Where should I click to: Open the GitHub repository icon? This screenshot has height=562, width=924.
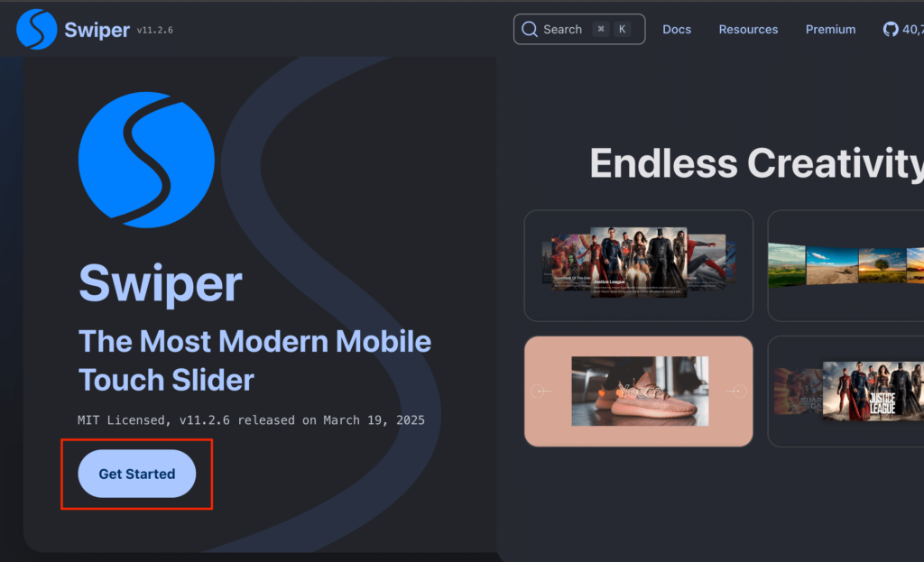tap(891, 30)
